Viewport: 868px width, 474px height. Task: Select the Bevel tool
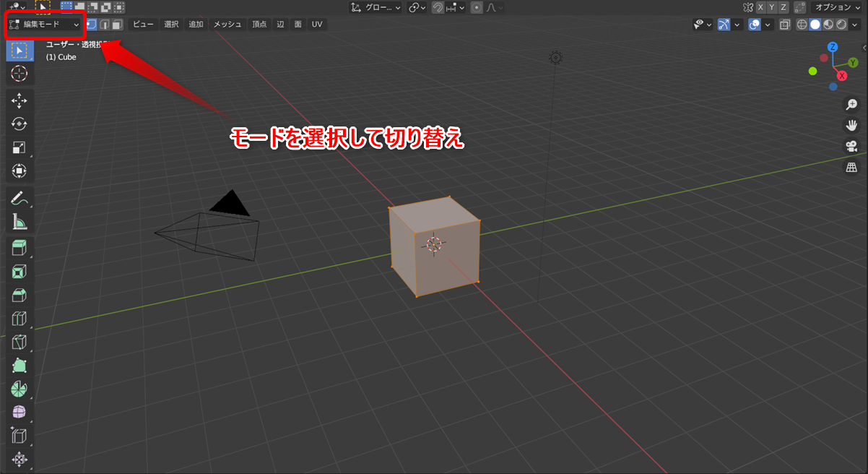pyautogui.click(x=19, y=295)
